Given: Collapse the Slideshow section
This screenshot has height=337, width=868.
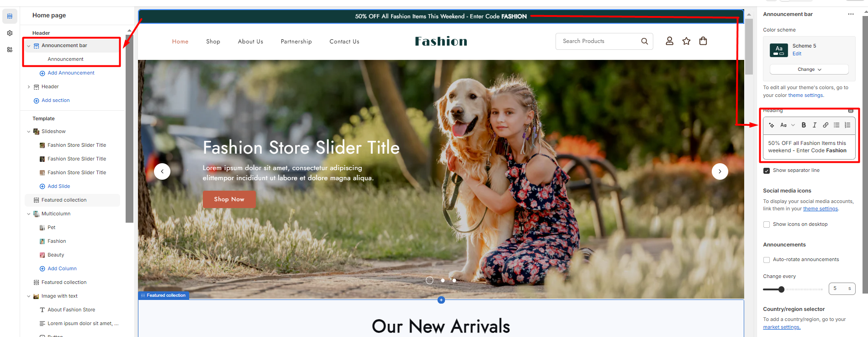Looking at the screenshot, I should (x=29, y=132).
